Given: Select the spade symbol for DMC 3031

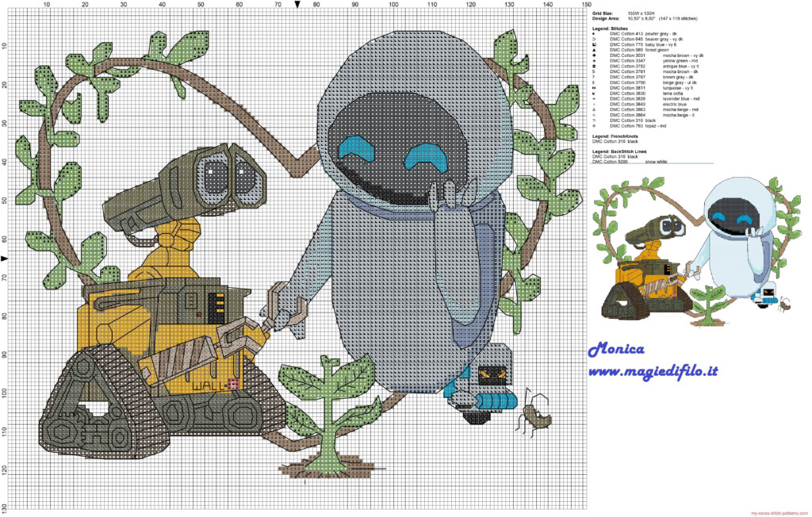Looking at the screenshot, I should (594, 56).
